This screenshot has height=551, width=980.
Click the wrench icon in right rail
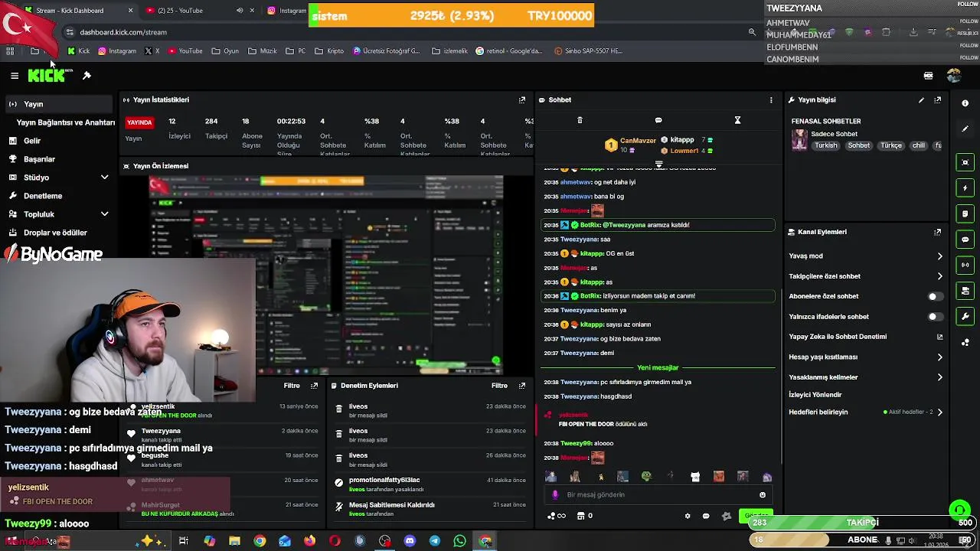pyautogui.click(x=965, y=316)
